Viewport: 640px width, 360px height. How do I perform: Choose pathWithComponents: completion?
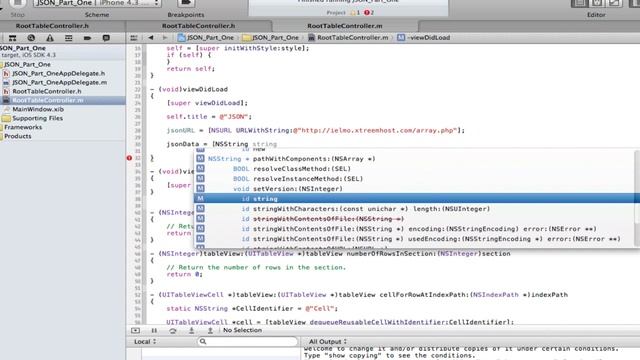[414, 159]
